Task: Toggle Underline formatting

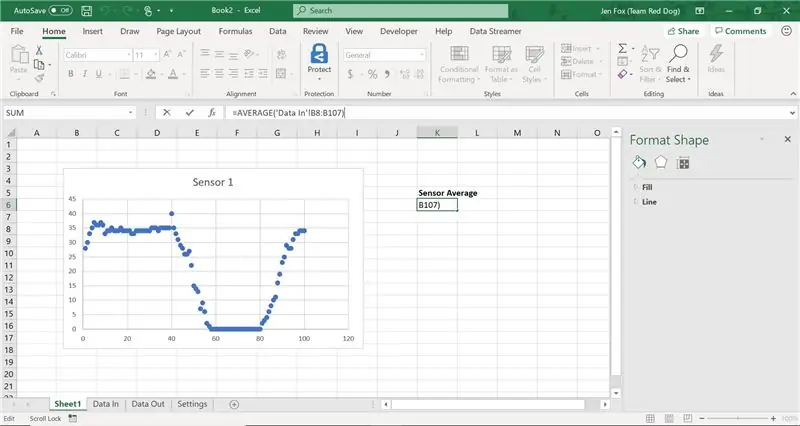Action: [98, 74]
